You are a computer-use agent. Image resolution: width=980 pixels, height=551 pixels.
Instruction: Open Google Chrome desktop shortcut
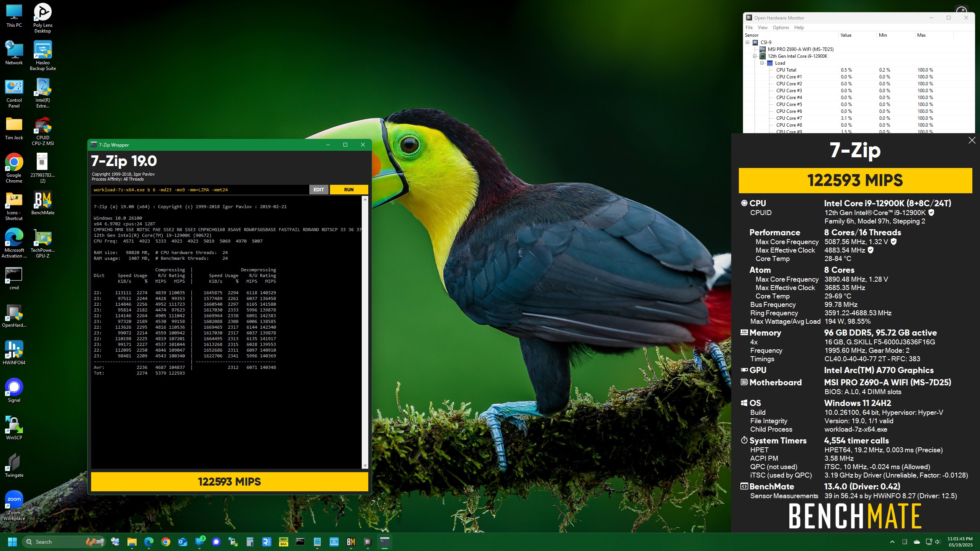click(14, 168)
